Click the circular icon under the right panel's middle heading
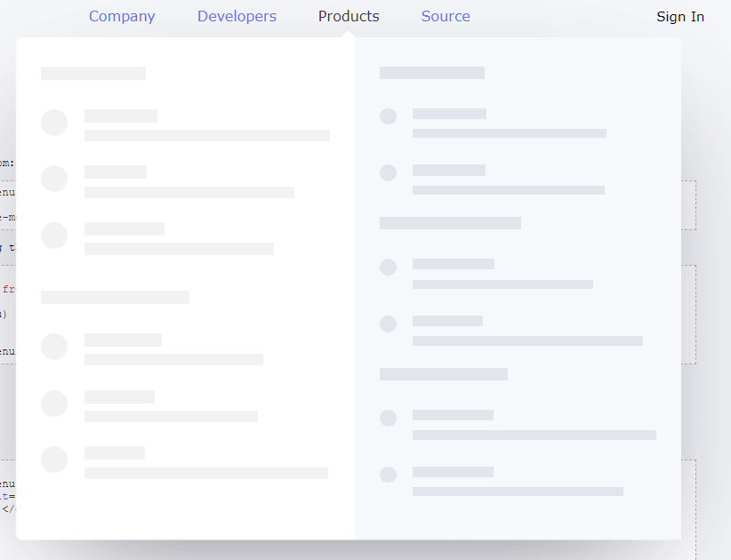The width and height of the screenshot is (731, 560). tap(389, 267)
